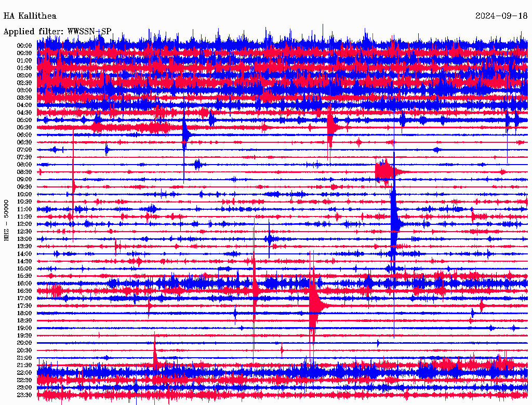This screenshot has width=532, height=405.
Task: Click the '10:30' time label
Action: point(24,201)
